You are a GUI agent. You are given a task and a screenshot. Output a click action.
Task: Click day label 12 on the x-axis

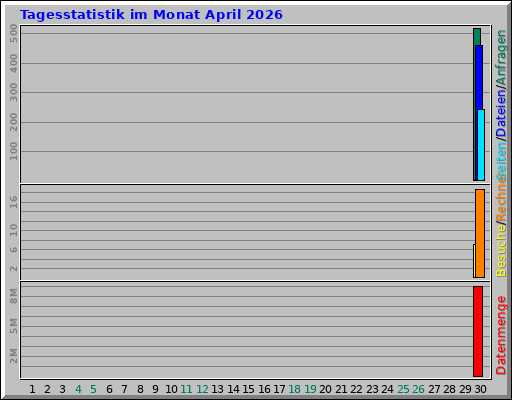point(202,389)
